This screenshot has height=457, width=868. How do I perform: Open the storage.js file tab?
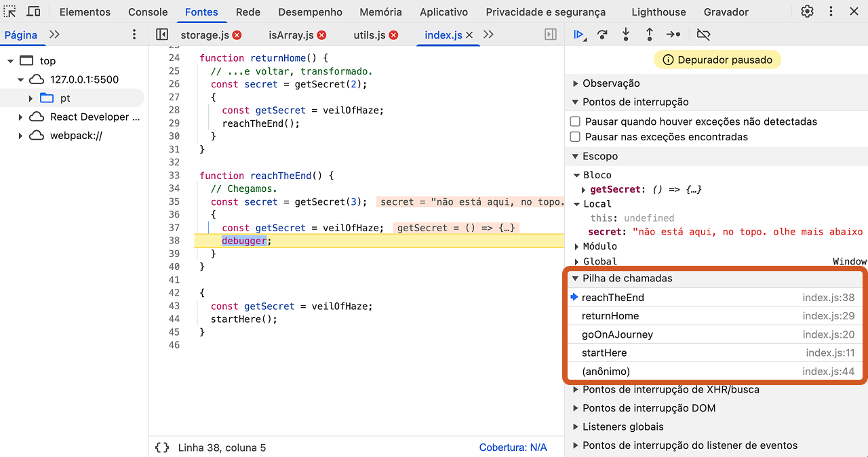(x=204, y=35)
